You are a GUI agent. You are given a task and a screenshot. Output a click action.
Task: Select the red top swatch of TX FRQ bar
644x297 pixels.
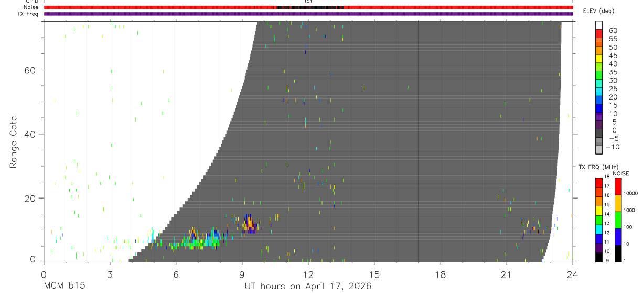click(599, 182)
